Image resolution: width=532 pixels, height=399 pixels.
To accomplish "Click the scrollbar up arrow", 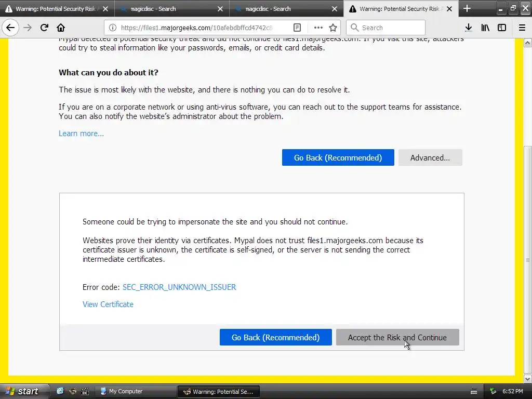I will click(x=528, y=43).
